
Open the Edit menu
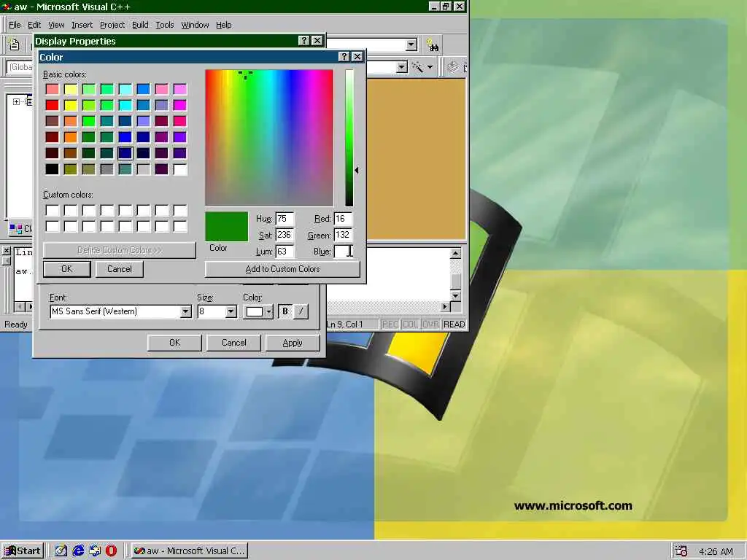pos(34,25)
